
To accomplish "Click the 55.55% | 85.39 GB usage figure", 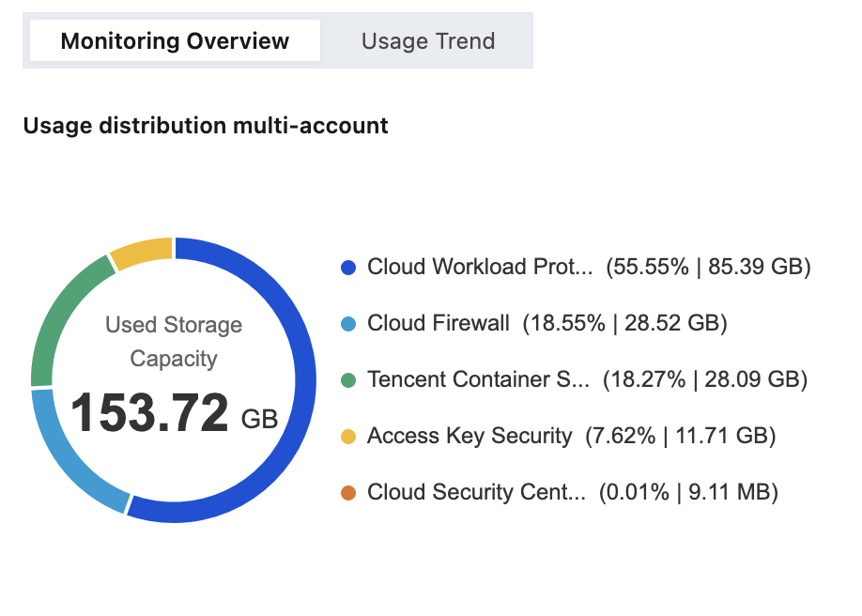I will 708,267.
